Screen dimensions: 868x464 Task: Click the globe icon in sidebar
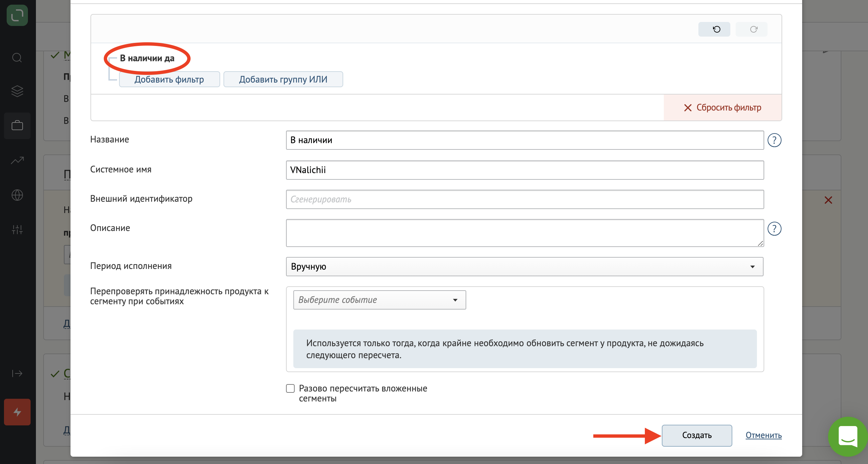click(17, 195)
